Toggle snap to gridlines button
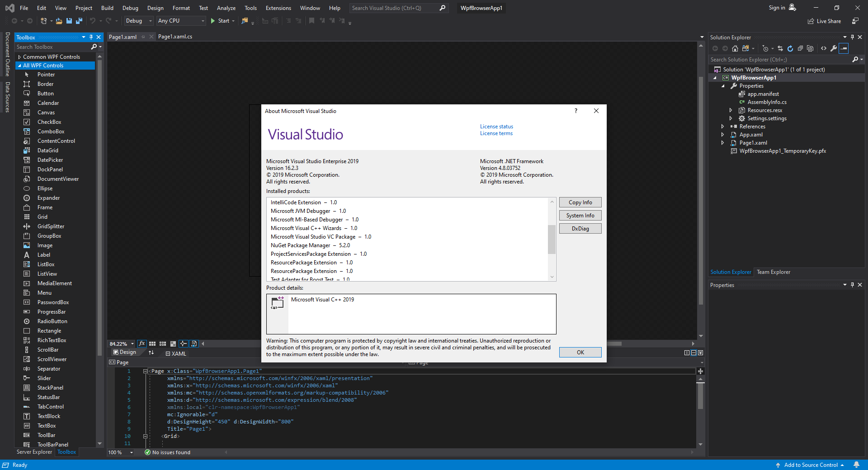This screenshot has width=868, height=470. pyautogui.click(x=163, y=343)
